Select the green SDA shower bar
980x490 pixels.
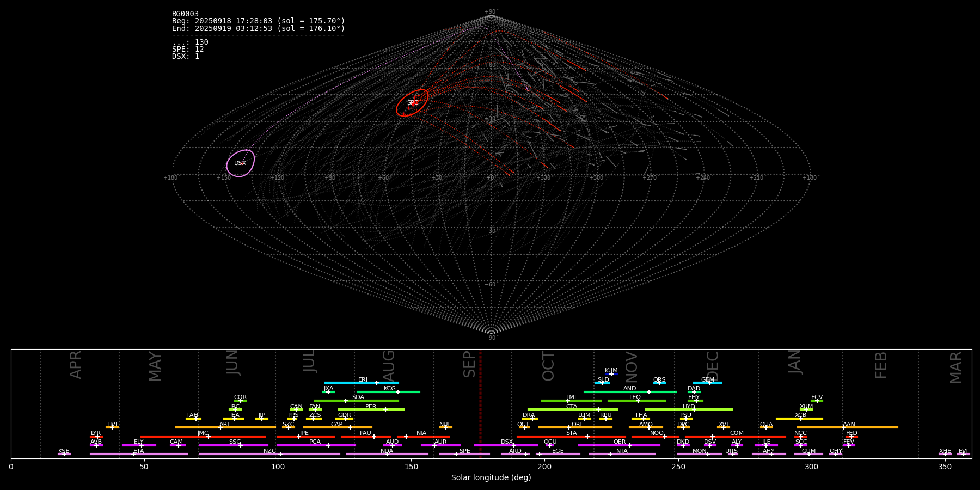(x=357, y=401)
